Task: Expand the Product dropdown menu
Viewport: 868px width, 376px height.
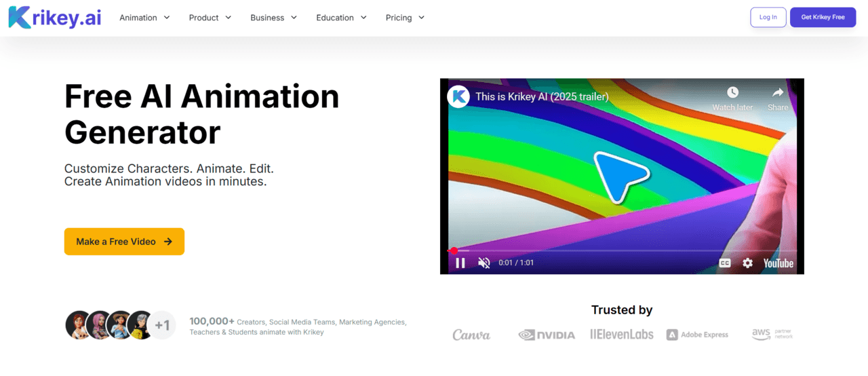Action: (x=210, y=18)
